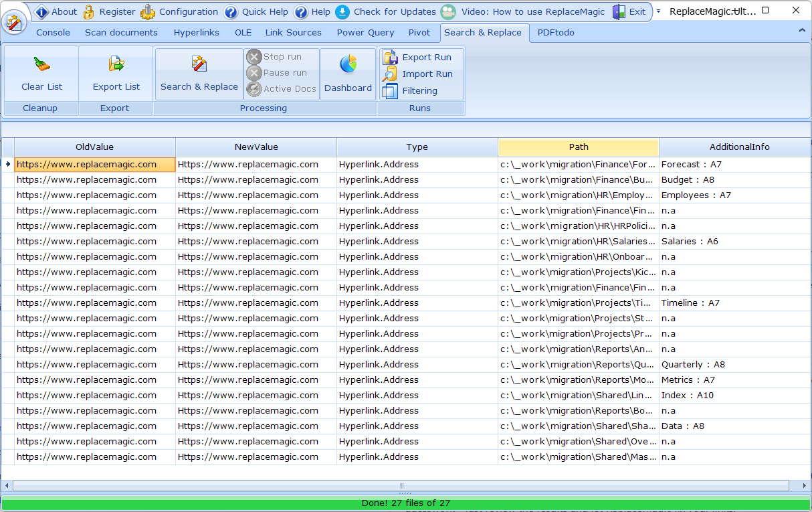
Task: Select the 'Salaries : A6' cell
Action: (735, 242)
